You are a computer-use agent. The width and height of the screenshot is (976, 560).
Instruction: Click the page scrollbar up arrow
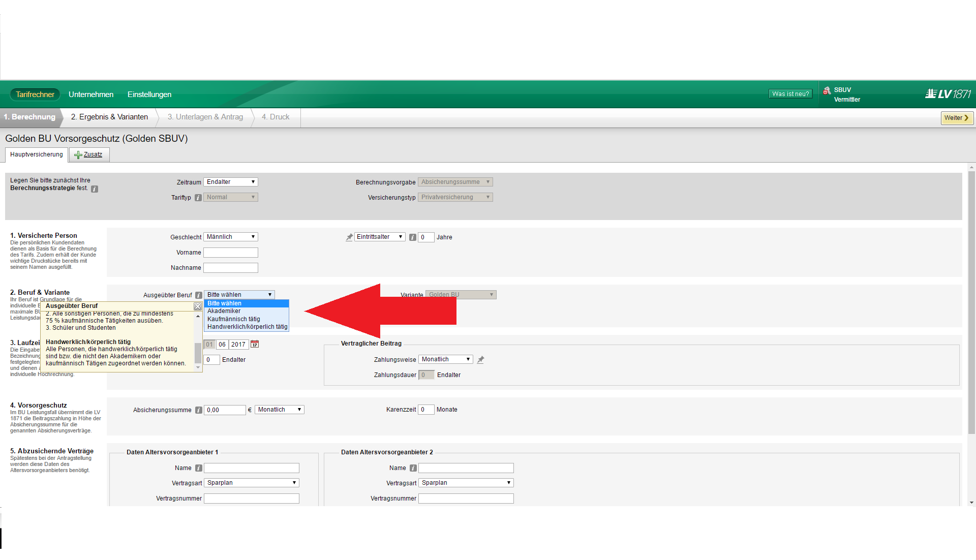coord(971,167)
